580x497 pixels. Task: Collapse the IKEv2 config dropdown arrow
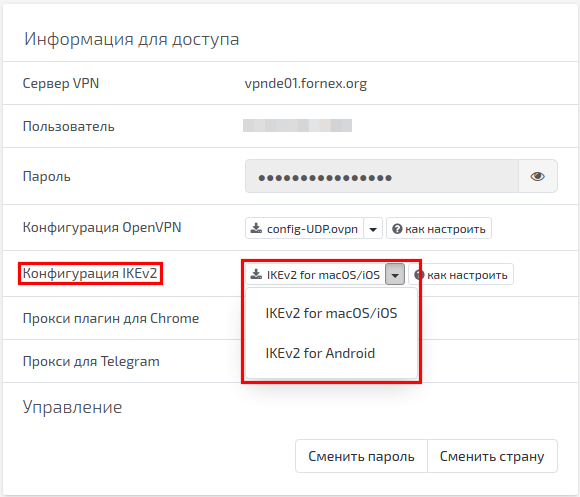395,274
